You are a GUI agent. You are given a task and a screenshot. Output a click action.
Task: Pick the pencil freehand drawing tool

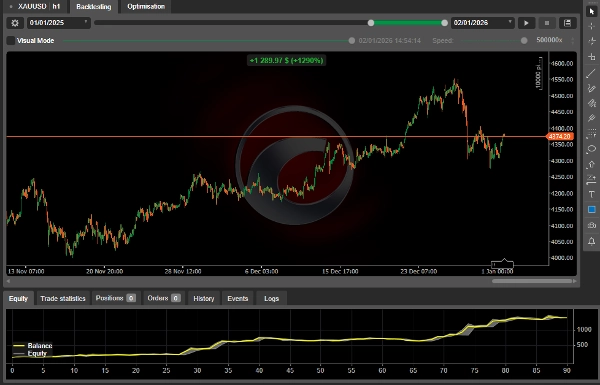click(592, 88)
